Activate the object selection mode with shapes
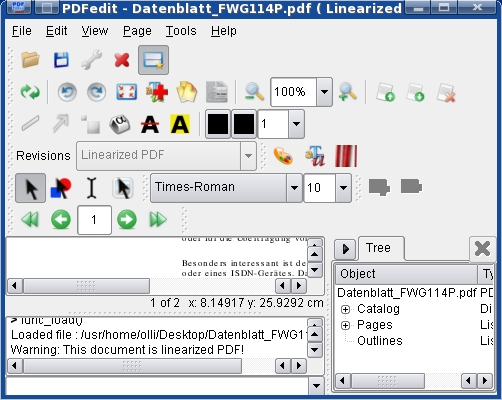The height and width of the screenshot is (400, 502). tap(61, 188)
